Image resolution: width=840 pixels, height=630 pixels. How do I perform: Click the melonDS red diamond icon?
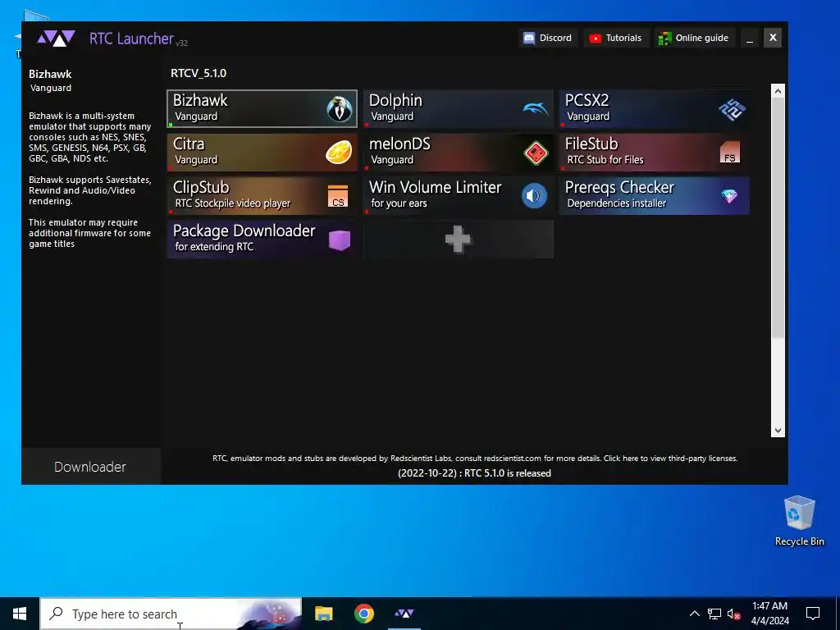coord(535,153)
